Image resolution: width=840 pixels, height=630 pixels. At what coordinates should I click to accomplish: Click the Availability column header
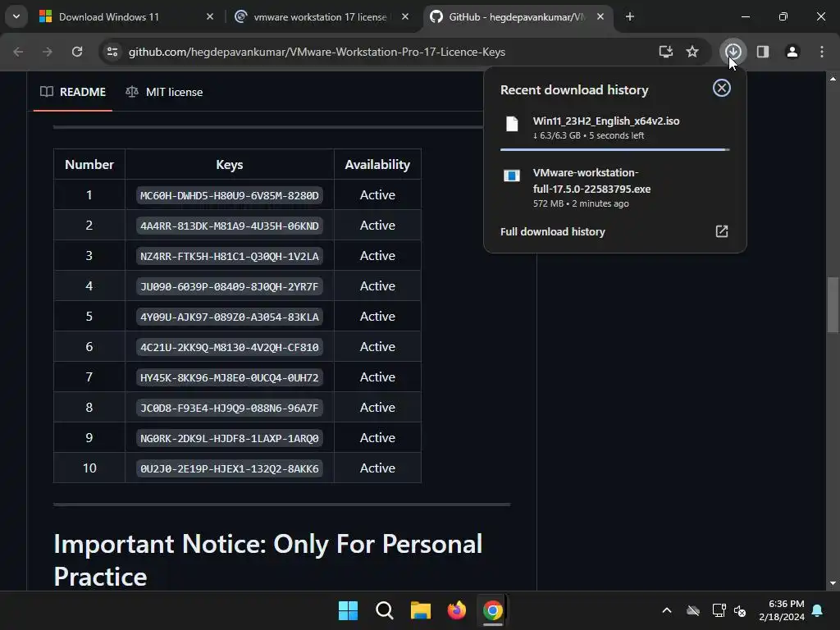[x=377, y=164]
